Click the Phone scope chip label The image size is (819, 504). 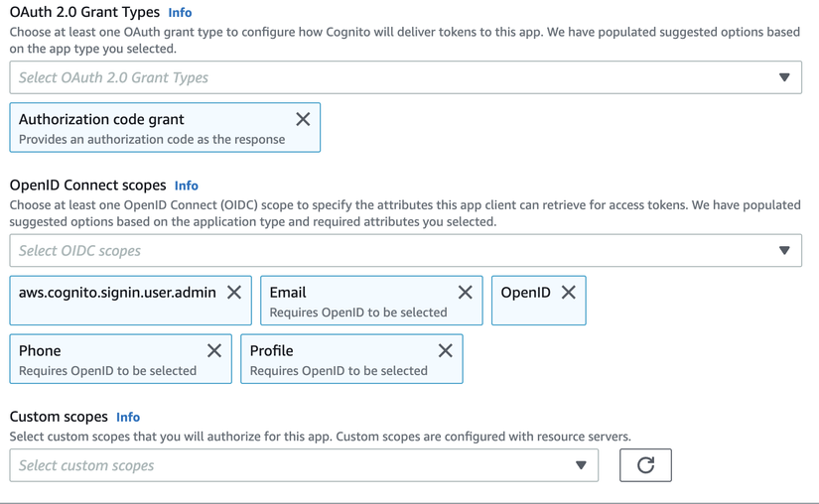tap(40, 351)
